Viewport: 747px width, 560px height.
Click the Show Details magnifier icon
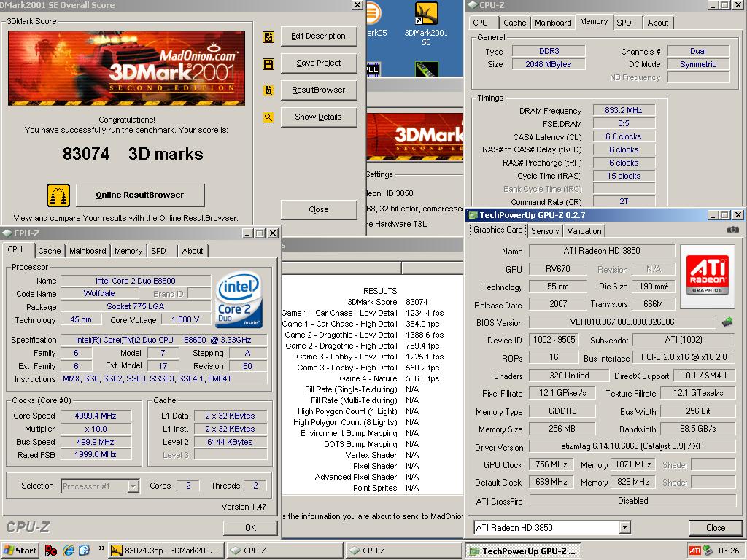[268, 117]
